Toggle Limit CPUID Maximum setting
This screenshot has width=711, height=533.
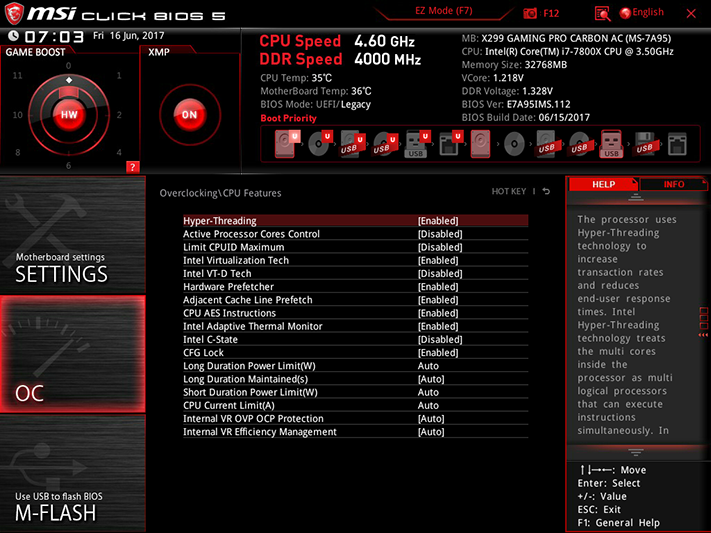(356, 247)
